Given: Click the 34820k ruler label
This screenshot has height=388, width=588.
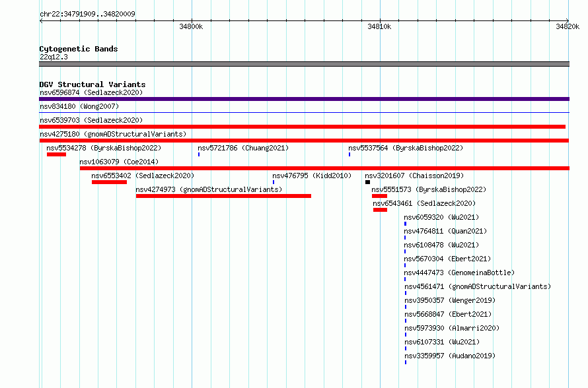Looking at the screenshot, I should 568,26.
